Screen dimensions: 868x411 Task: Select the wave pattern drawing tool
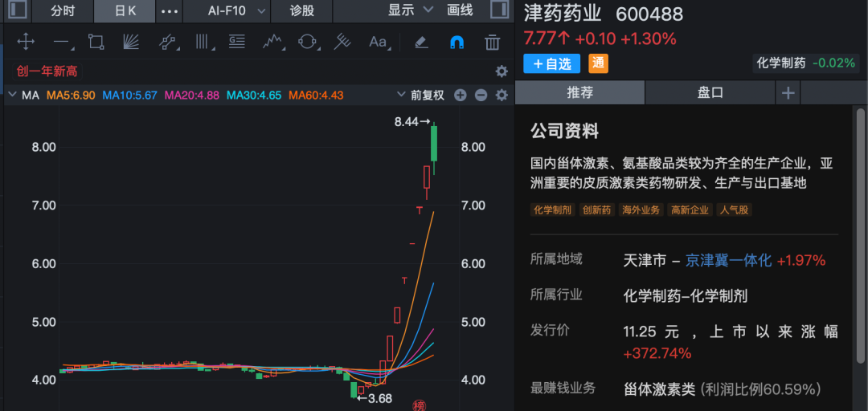coord(274,42)
